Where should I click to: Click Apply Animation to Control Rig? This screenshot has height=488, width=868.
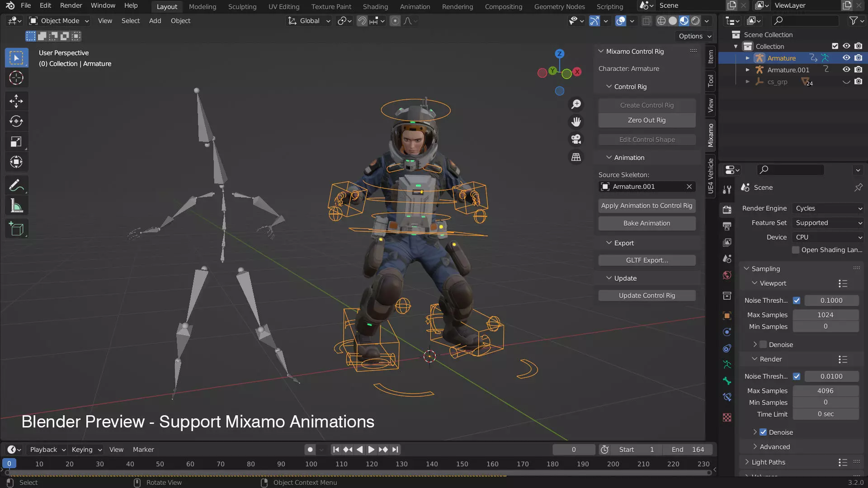tap(646, 206)
